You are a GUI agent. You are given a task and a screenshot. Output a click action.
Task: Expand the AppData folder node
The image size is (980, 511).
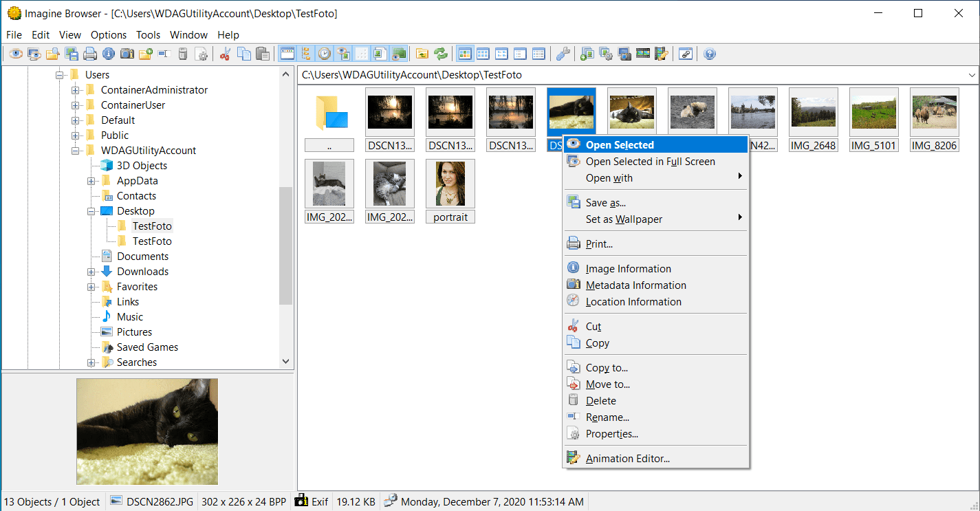(91, 181)
